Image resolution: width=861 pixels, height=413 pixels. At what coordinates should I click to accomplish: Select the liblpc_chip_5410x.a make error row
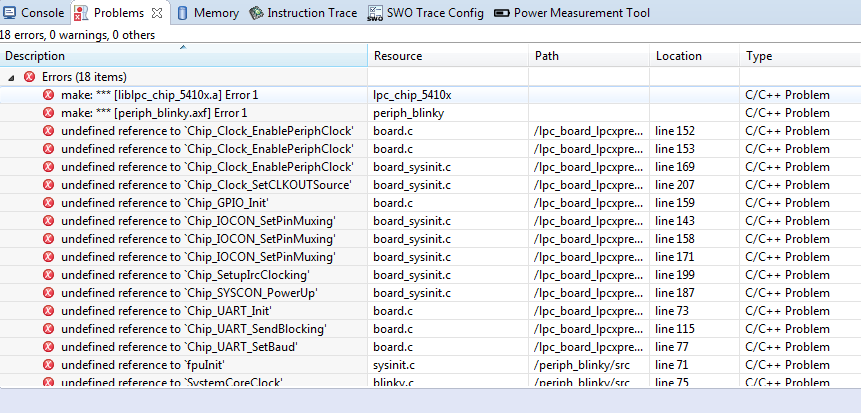coord(160,95)
